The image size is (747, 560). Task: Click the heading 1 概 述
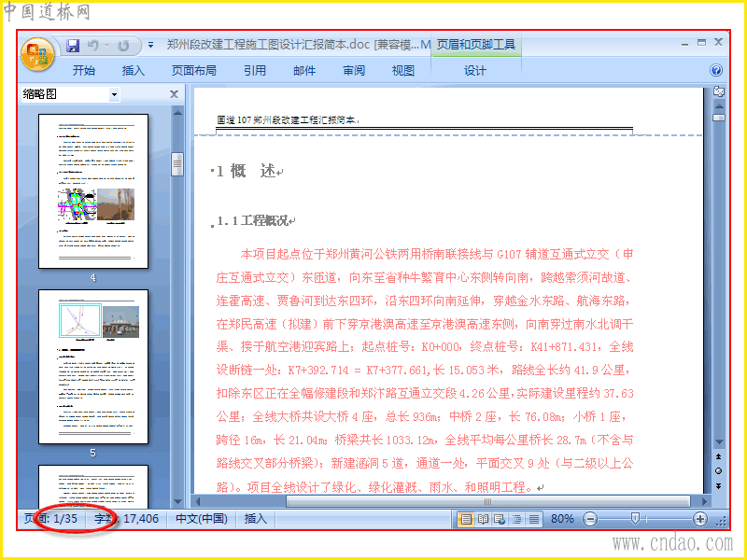[x=247, y=171]
